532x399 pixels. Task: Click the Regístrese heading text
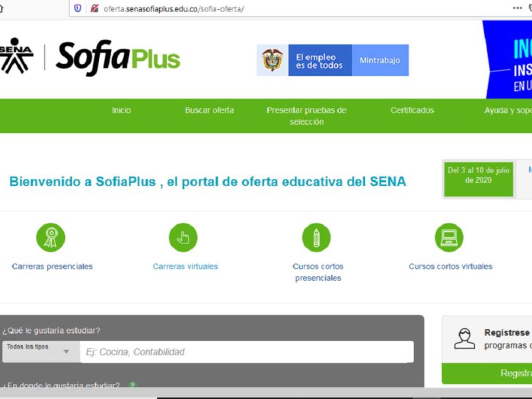coord(507,332)
